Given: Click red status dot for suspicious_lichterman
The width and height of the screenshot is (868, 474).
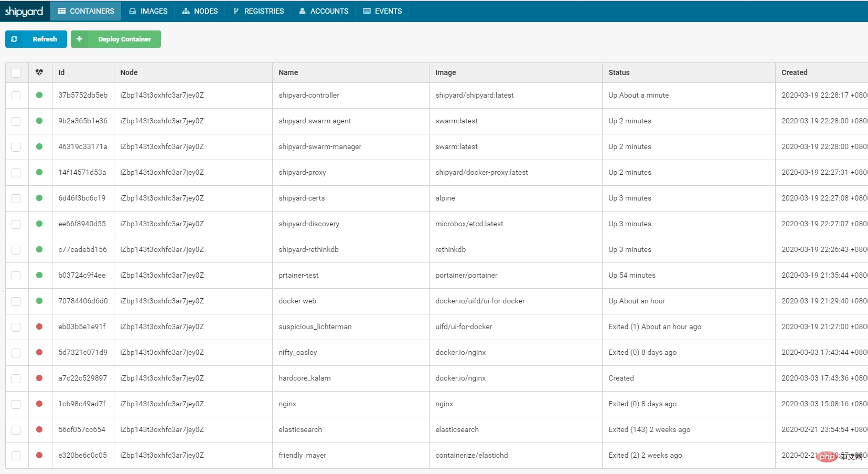Looking at the screenshot, I should 39,326.
